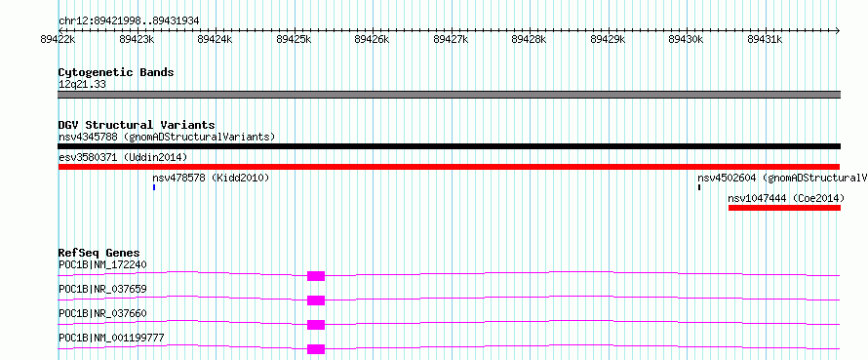Click the Cytogenetic Bands track title
The height and width of the screenshot is (360, 868).
click(116, 72)
